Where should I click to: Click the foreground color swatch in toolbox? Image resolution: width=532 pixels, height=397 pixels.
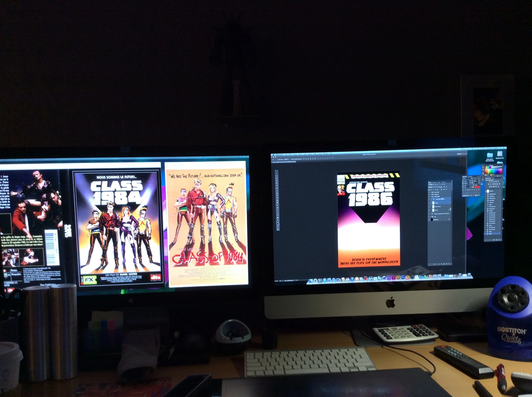pyautogui.click(x=277, y=224)
